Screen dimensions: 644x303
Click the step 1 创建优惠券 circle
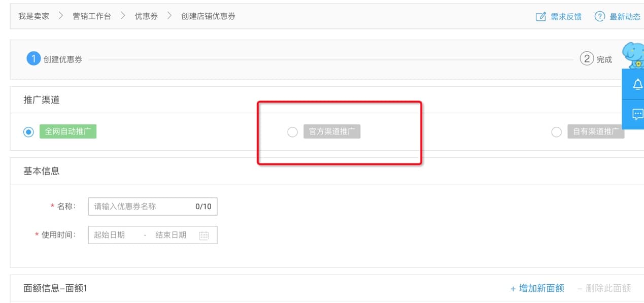click(33, 59)
